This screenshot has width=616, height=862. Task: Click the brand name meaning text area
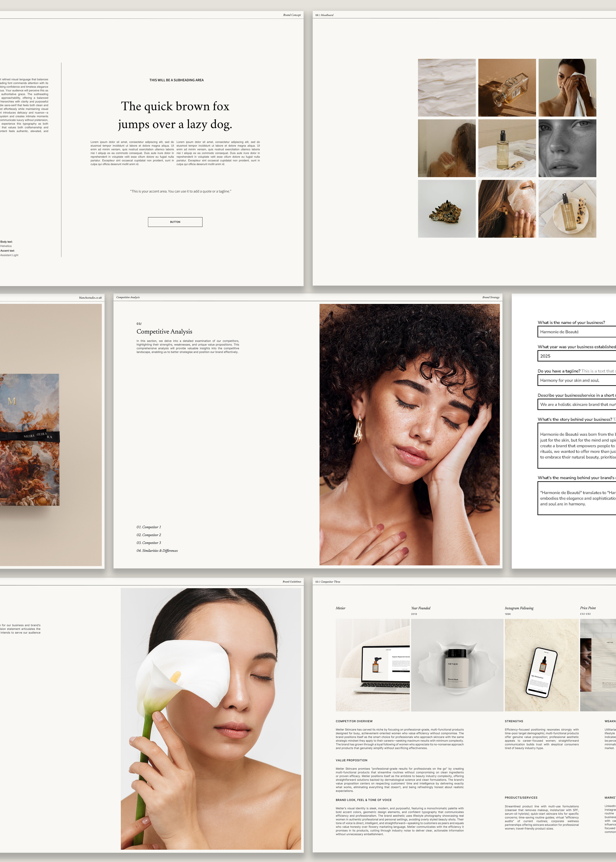[x=576, y=498]
